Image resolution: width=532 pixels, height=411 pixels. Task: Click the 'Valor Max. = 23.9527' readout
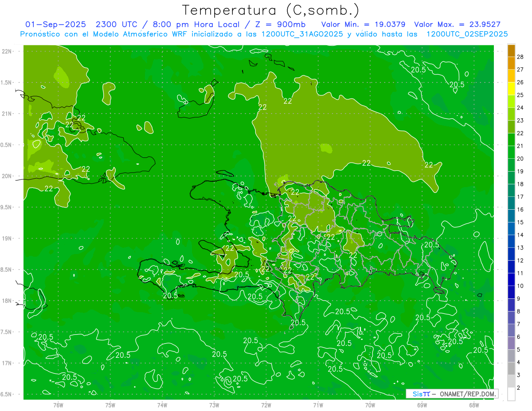click(x=457, y=24)
